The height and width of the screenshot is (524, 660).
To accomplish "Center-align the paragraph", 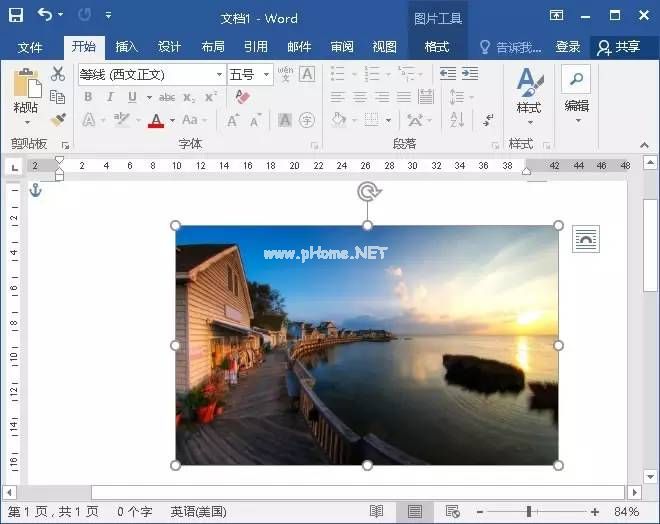I will tap(359, 97).
